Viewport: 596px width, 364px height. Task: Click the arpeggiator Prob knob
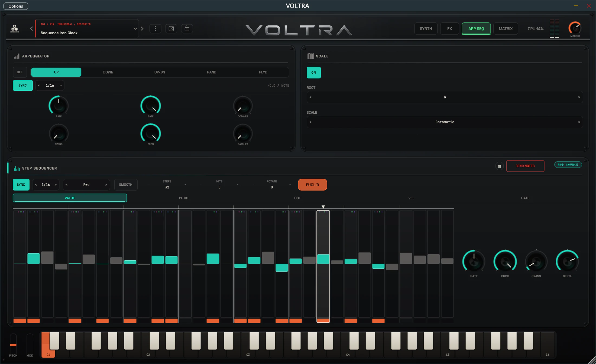(151, 133)
